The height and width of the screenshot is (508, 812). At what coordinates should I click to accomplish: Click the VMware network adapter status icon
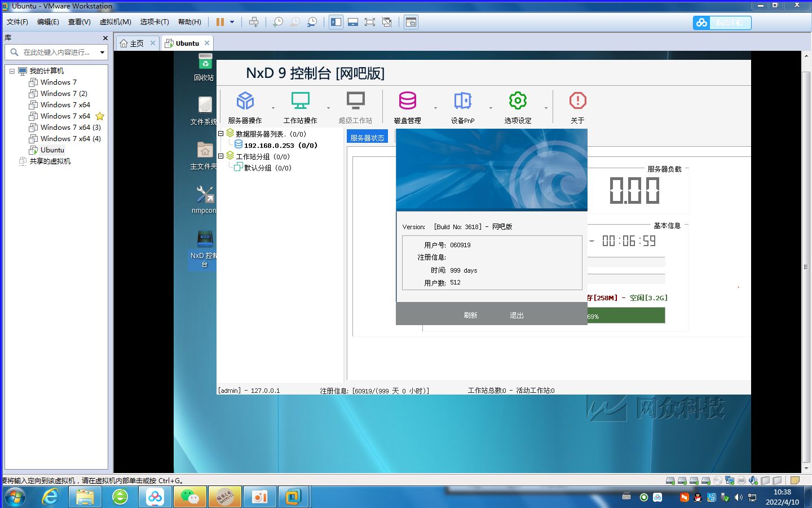(x=730, y=480)
